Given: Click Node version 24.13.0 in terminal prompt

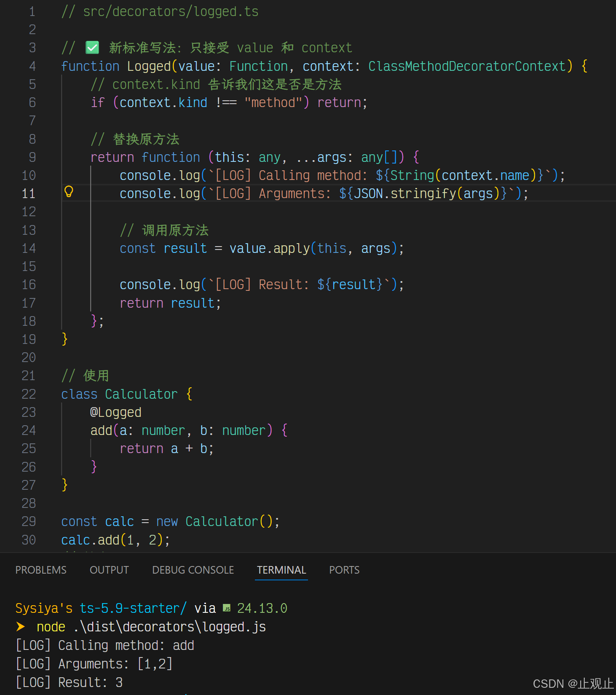Looking at the screenshot, I should 262,608.
